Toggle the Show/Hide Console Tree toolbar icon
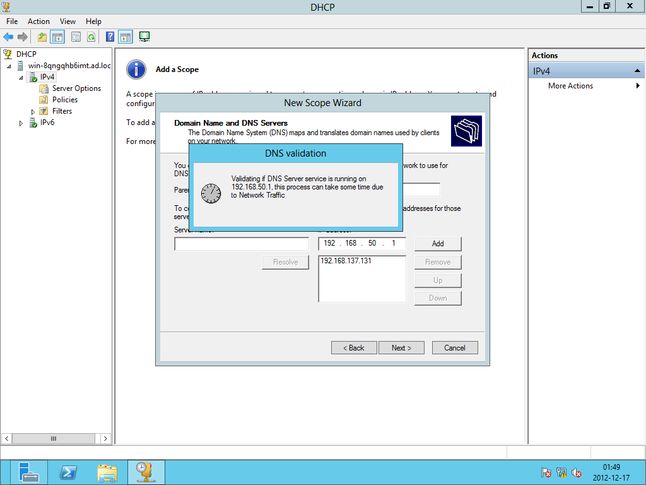Viewport: 646px width, 485px height. point(58,37)
